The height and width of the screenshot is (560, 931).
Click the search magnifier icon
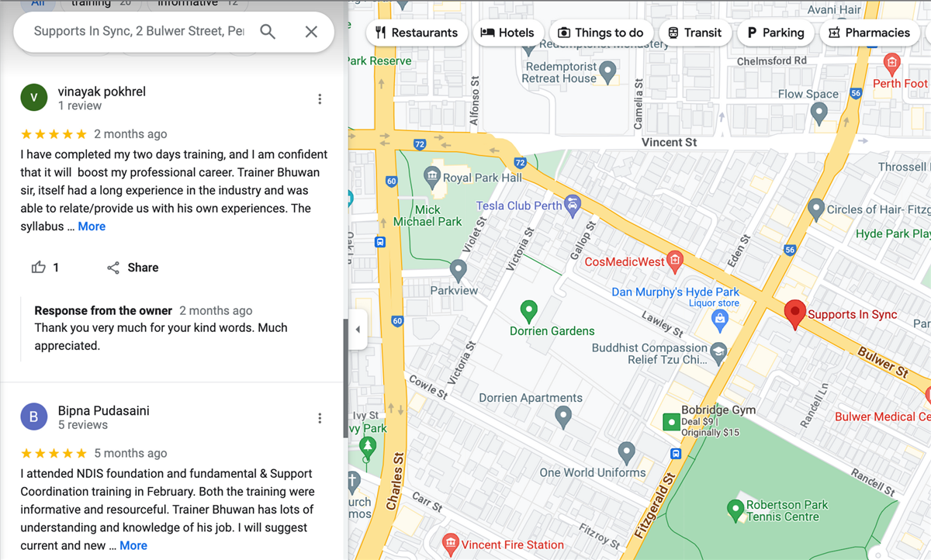click(268, 31)
